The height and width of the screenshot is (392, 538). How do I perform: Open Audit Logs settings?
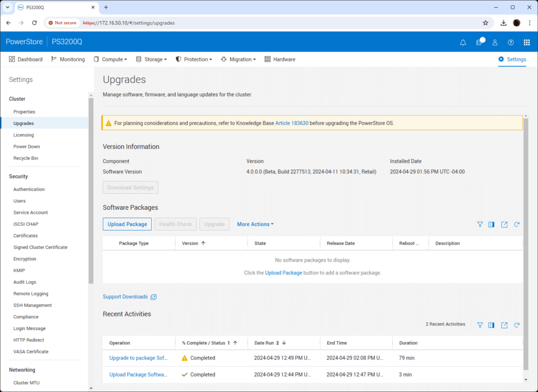(x=25, y=282)
